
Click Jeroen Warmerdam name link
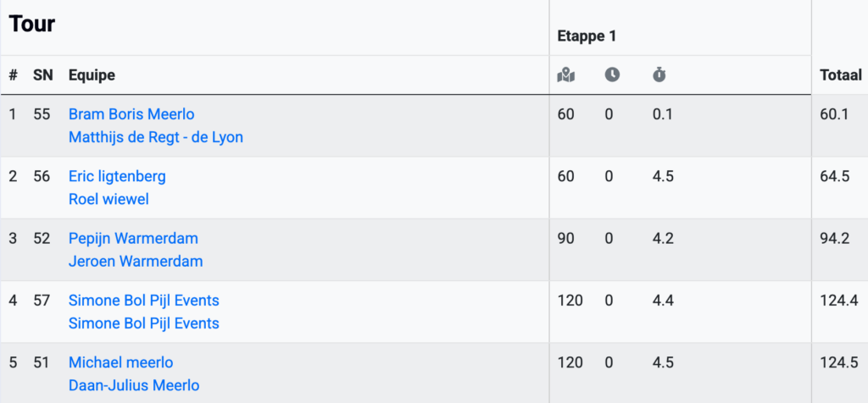pos(136,262)
